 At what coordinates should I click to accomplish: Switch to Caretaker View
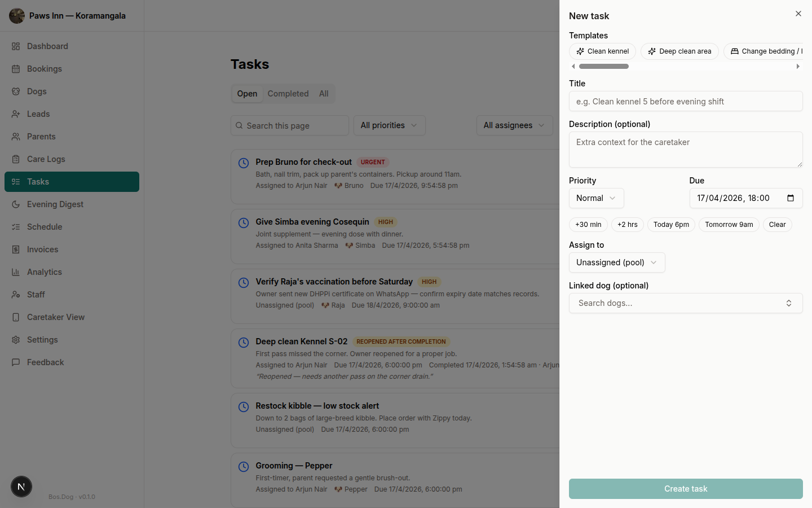55,317
